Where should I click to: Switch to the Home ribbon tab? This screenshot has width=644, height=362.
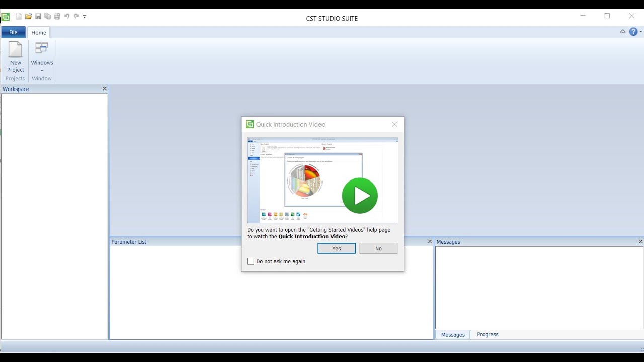(39, 33)
